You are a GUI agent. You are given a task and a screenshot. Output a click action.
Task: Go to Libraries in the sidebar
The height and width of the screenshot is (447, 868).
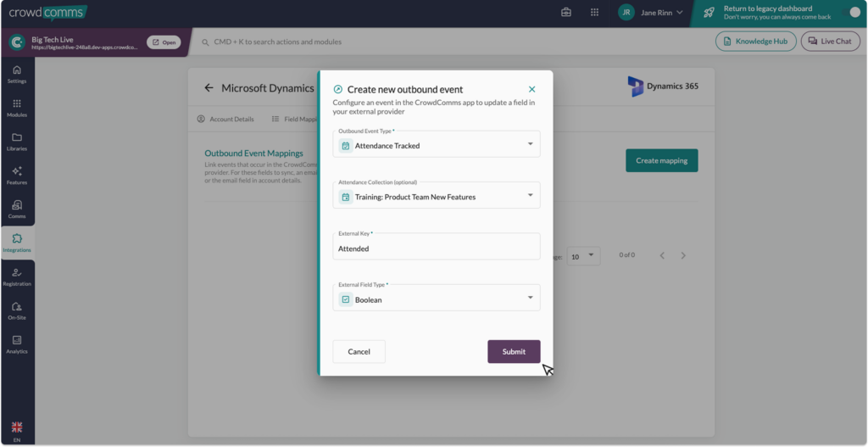(x=17, y=142)
